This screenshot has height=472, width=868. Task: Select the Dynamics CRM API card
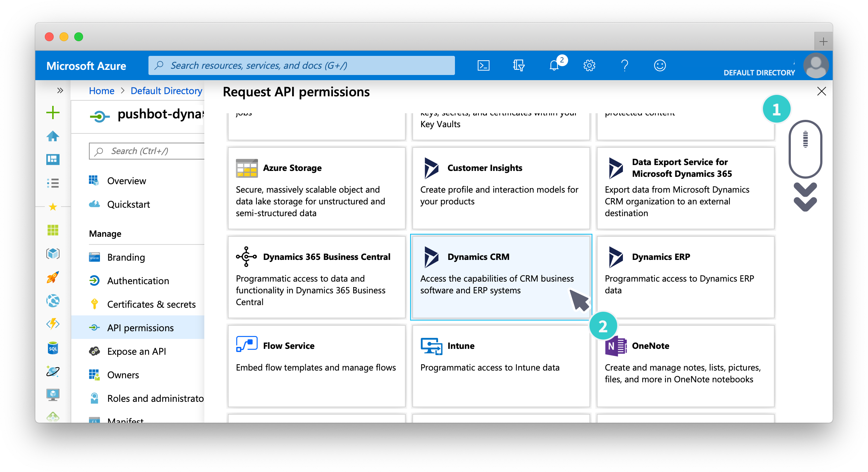(x=501, y=277)
